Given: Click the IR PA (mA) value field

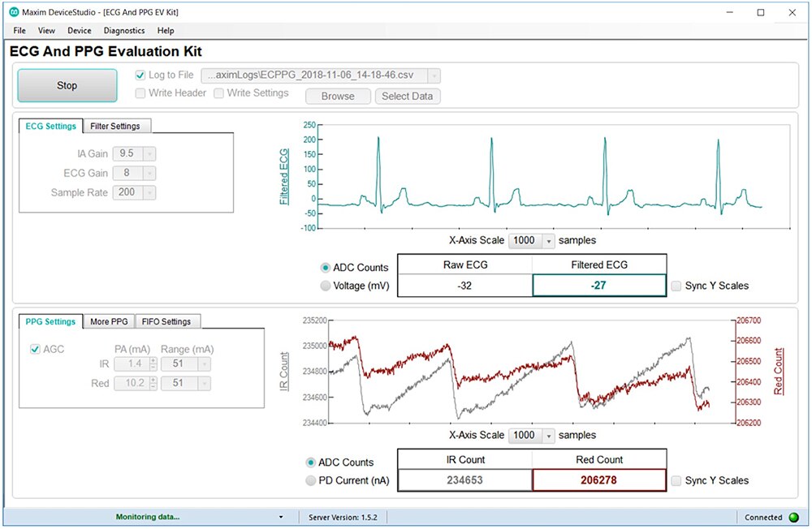Looking at the screenshot, I should [x=132, y=363].
